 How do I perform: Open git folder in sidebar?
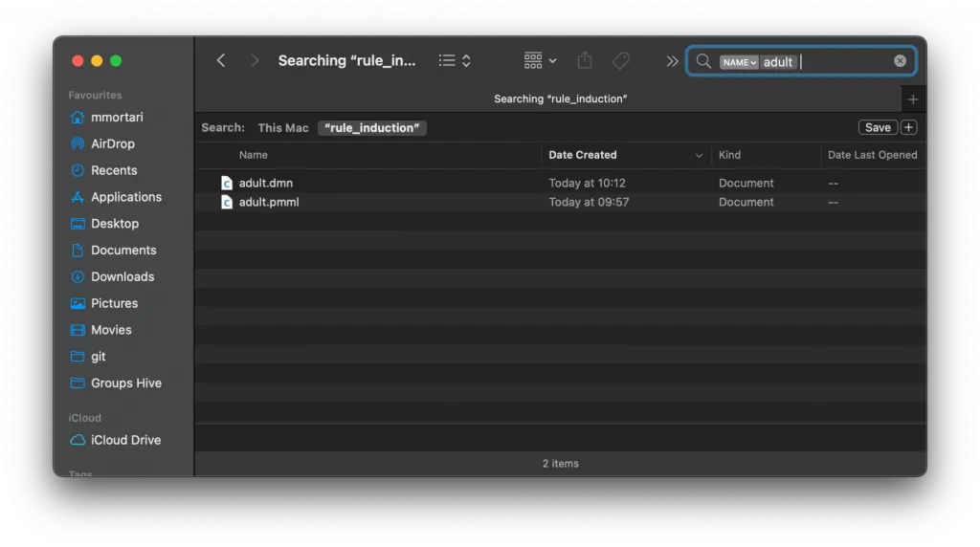point(99,357)
